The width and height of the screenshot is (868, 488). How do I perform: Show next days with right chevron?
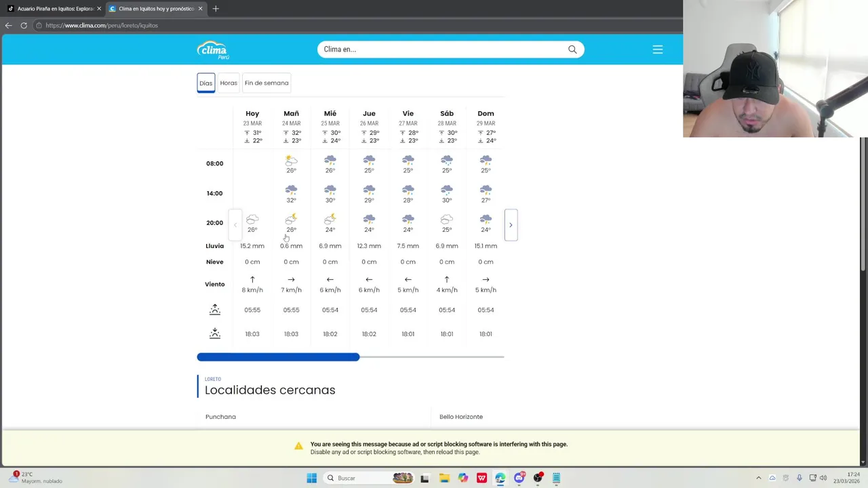pyautogui.click(x=511, y=225)
